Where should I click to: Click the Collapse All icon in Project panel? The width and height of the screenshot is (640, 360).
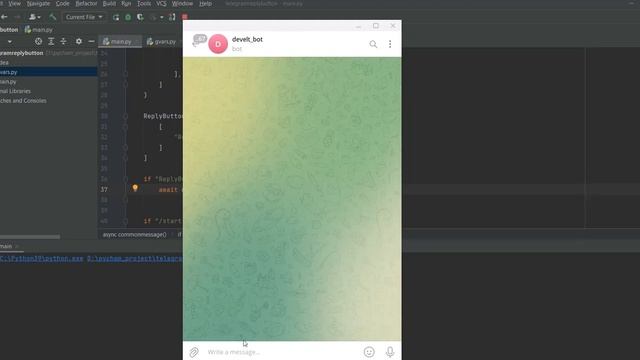point(63,41)
